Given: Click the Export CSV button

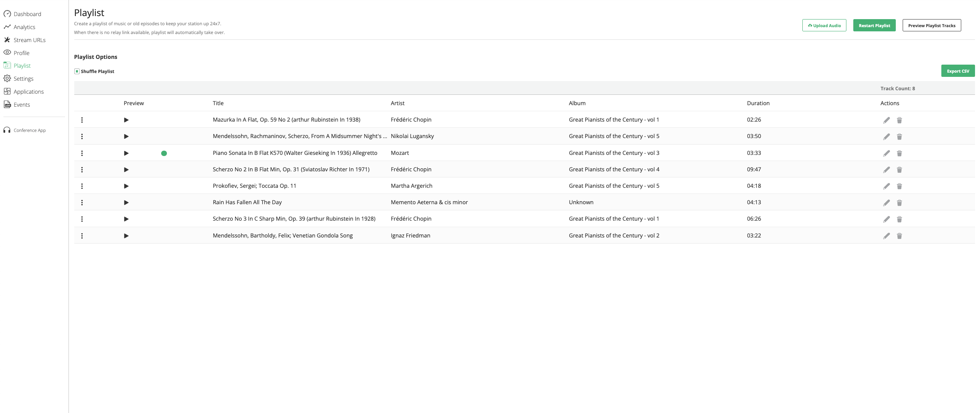Looking at the screenshot, I should point(957,71).
